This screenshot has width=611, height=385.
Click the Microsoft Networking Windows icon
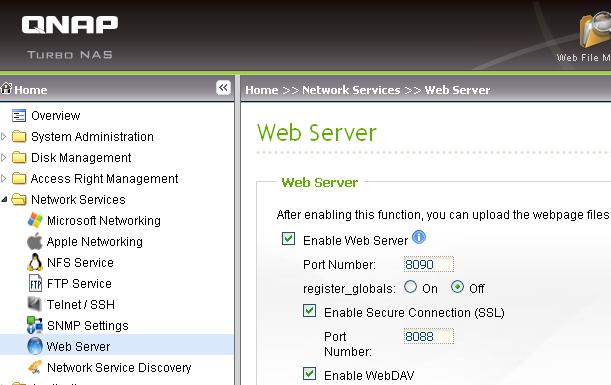(x=35, y=221)
